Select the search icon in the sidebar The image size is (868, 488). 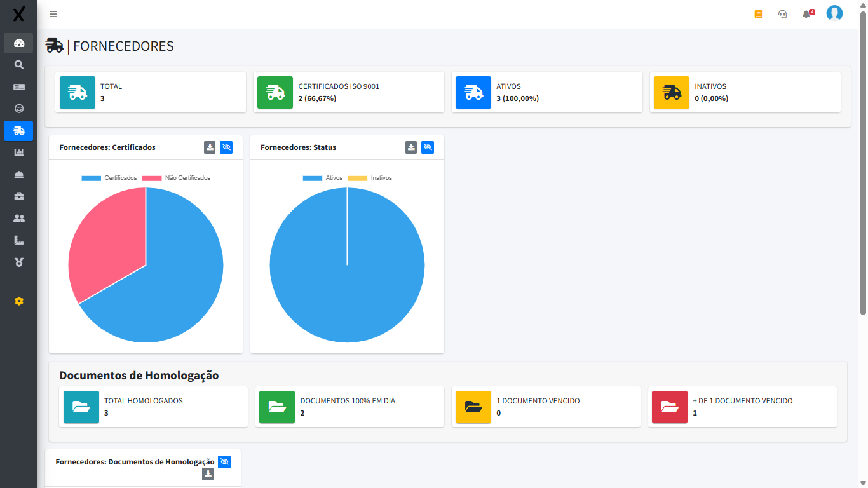[x=18, y=64]
